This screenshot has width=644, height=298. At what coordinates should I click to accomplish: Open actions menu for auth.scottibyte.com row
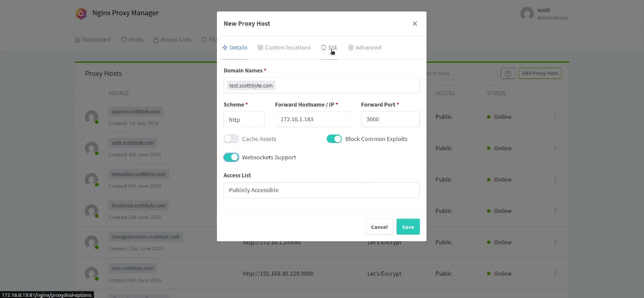(x=555, y=148)
